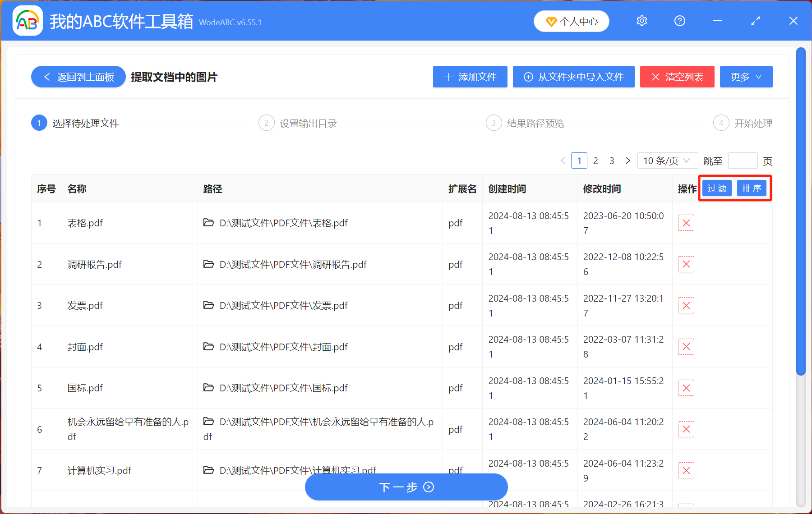Click the 过滤 filter button
Image resolution: width=812 pixels, height=514 pixels.
(x=716, y=188)
